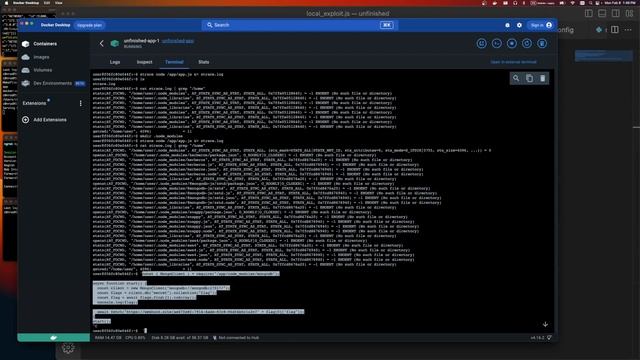Split the VS Code editor right
This screenshot has width=640, height=360.
pos(615,29)
